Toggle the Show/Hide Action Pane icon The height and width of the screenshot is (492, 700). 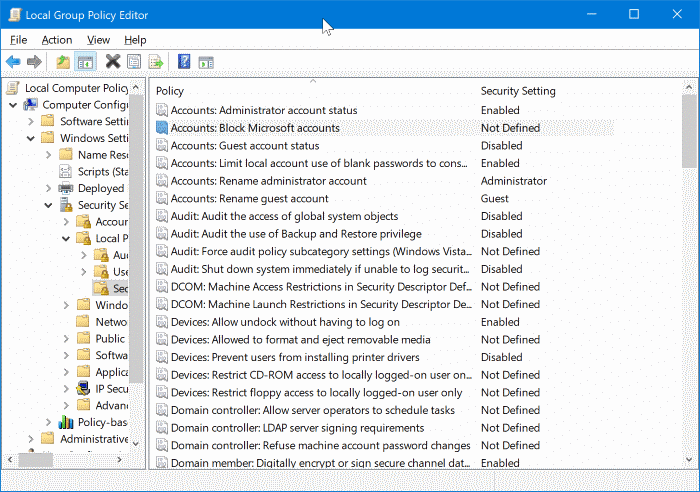click(x=206, y=62)
